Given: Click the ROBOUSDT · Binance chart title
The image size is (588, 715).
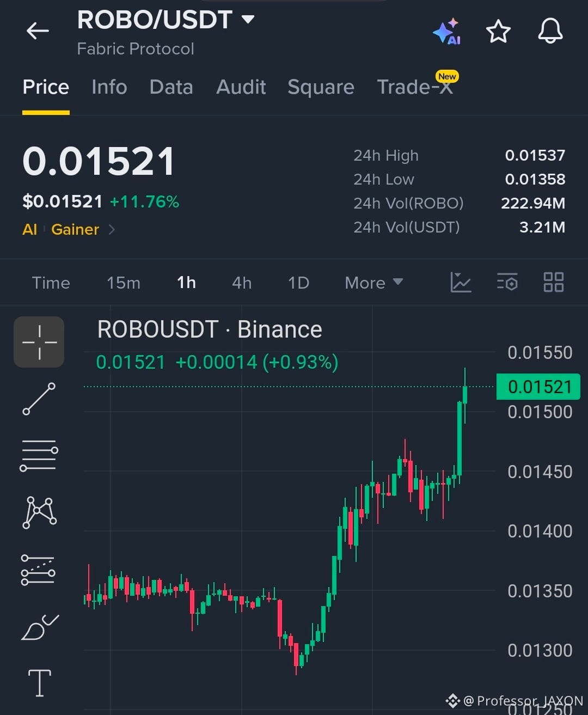Looking at the screenshot, I should [x=210, y=329].
